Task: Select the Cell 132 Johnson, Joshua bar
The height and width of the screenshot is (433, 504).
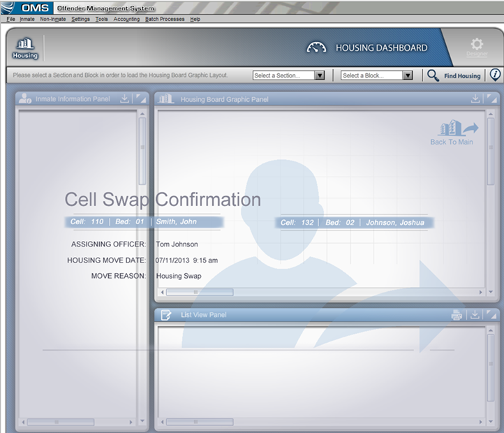Action: pos(353,223)
